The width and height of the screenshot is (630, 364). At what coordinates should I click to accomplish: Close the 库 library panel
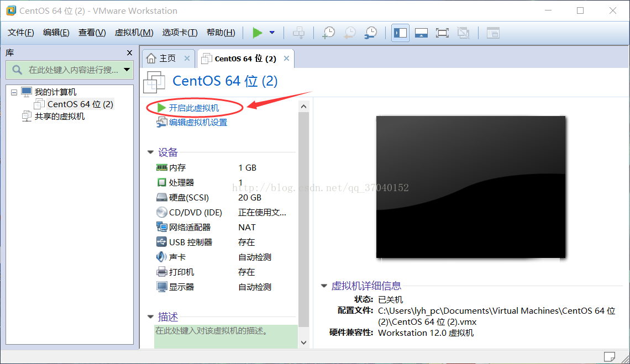click(129, 52)
